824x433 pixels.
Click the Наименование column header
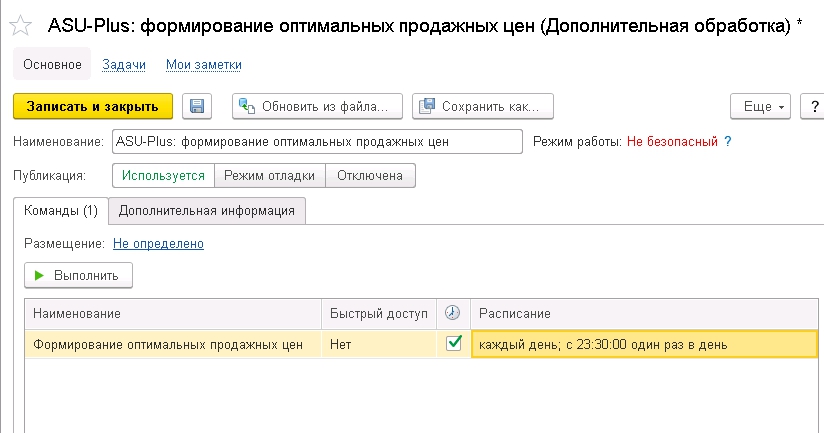[x=173, y=314]
